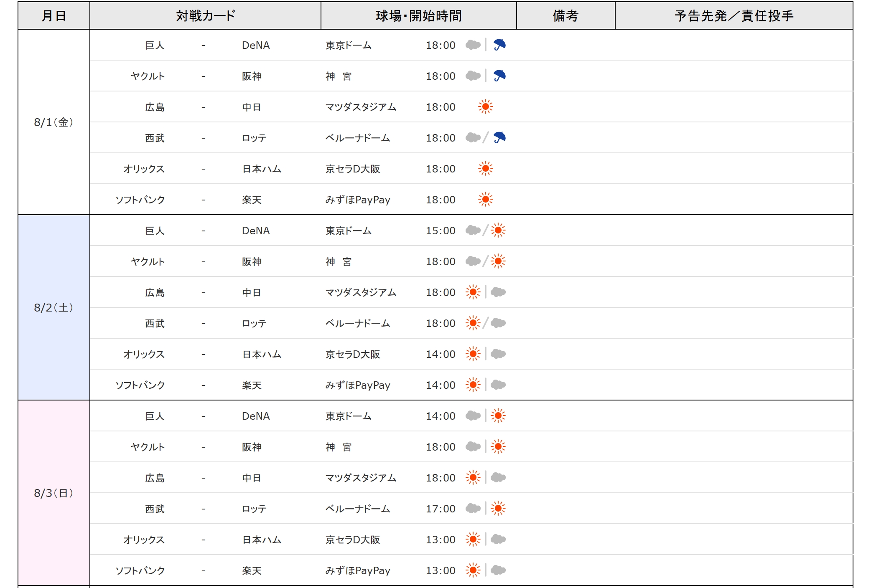The height and width of the screenshot is (588, 871).
Task: Click 広島 in the 8/1 schedule
Action: (155, 107)
